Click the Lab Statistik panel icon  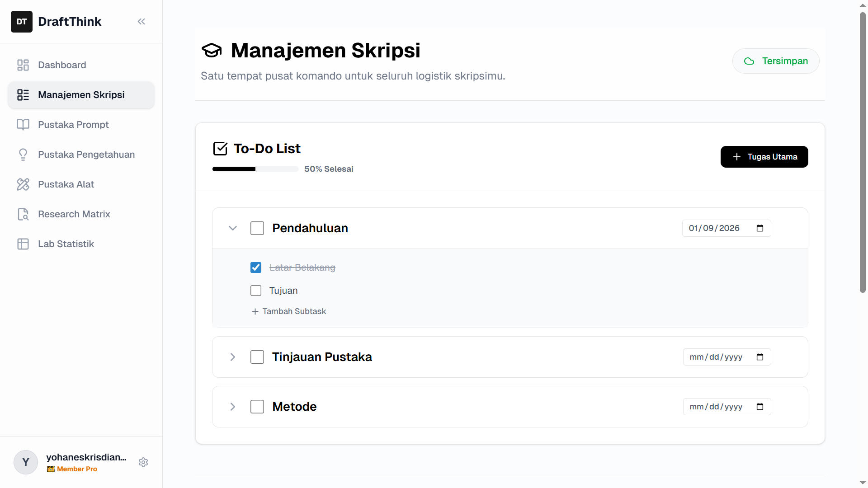(23, 244)
